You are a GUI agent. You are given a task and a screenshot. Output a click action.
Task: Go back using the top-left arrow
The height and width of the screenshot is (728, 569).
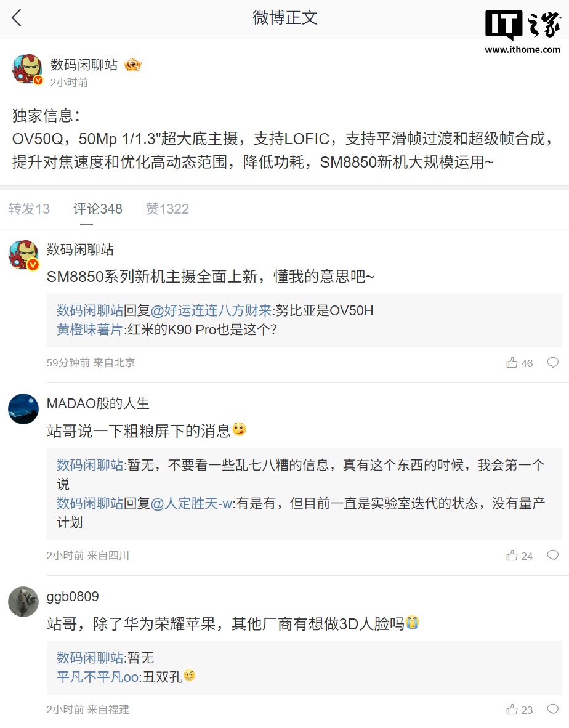(x=17, y=18)
